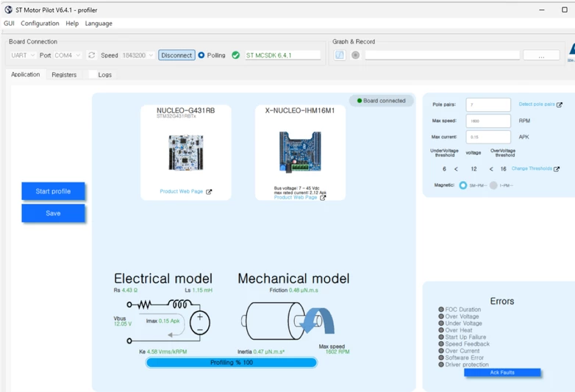Click the record button icon

pyautogui.click(x=355, y=55)
